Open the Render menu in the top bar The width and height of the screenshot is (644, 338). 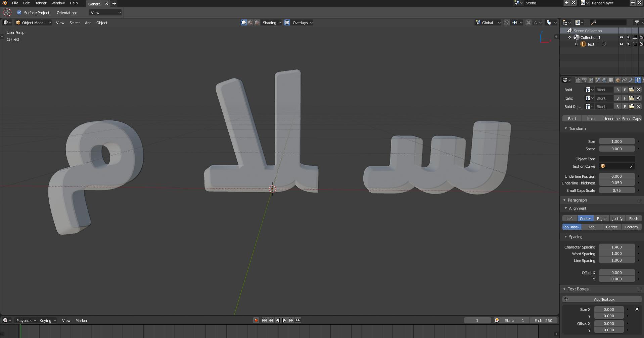40,3
